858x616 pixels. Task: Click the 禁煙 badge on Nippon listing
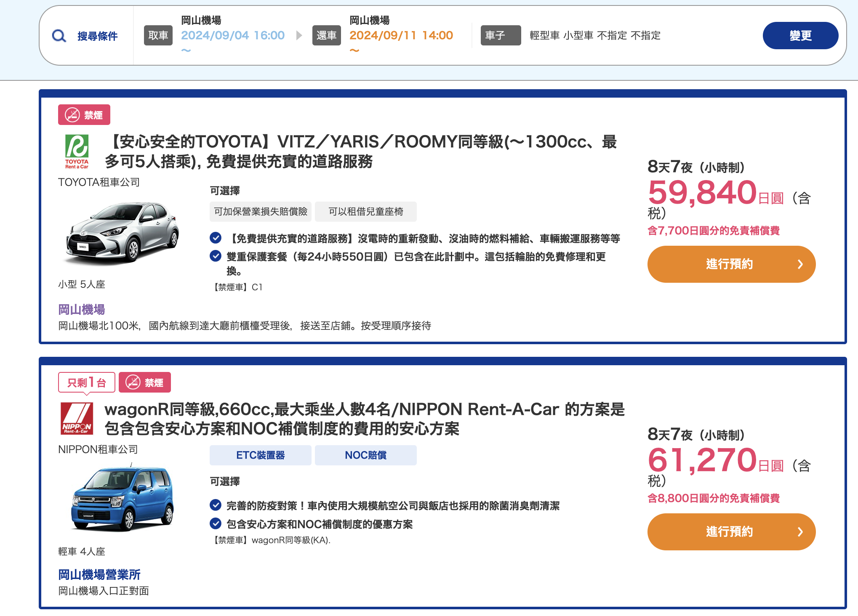145,382
